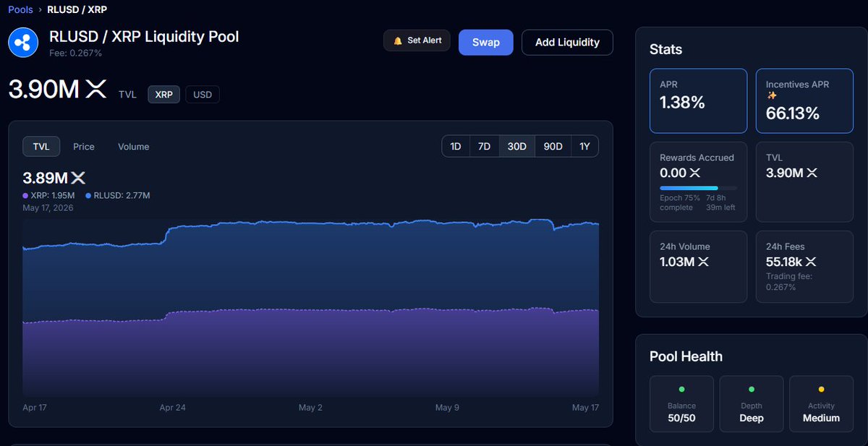Image resolution: width=868 pixels, height=446 pixels.
Task: Select the 1D chart range
Action: coord(456,146)
